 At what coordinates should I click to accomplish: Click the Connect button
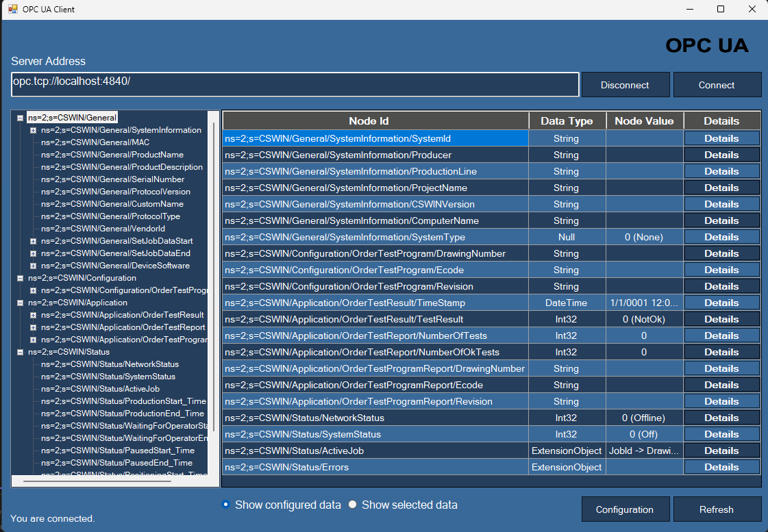tap(717, 85)
